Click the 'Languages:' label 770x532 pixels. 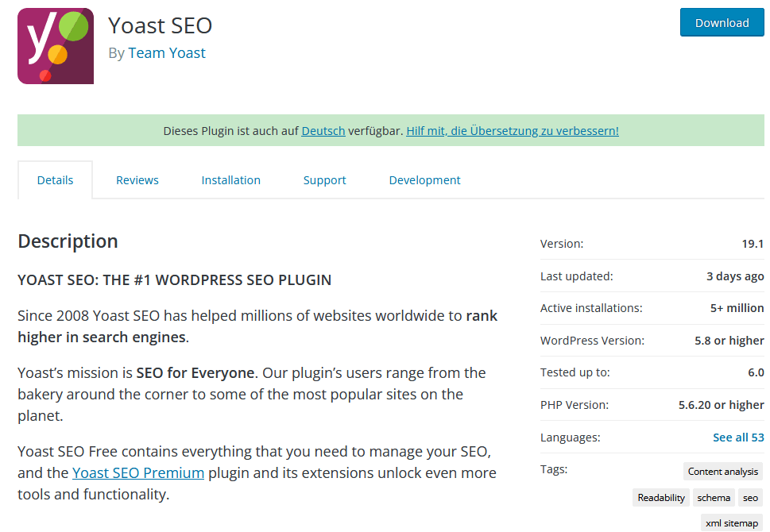(570, 438)
